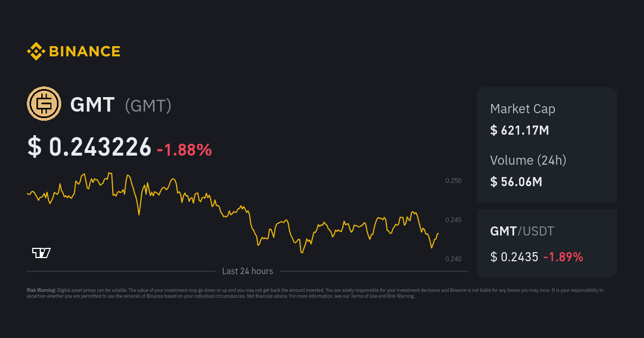Click the $ 0.243226 price value
The image size is (644, 338).
(89, 148)
